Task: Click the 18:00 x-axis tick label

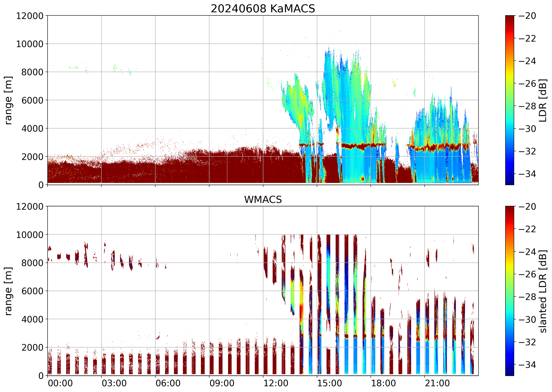Action: tap(383, 383)
